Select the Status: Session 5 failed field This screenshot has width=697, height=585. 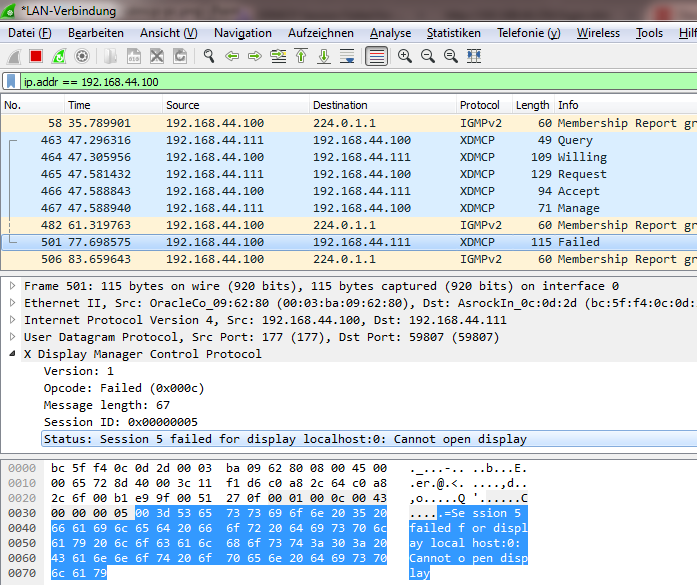click(x=370, y=439)
